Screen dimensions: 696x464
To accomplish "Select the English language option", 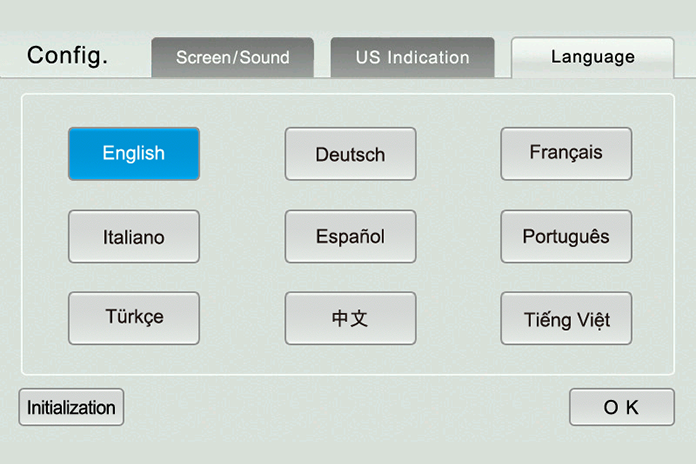I will coord(134,154).
